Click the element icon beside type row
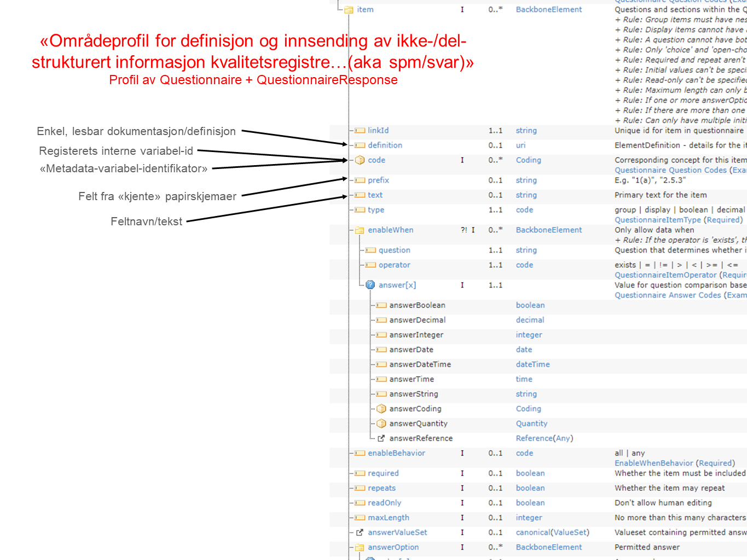747x560 pixels. coord(360,210)
